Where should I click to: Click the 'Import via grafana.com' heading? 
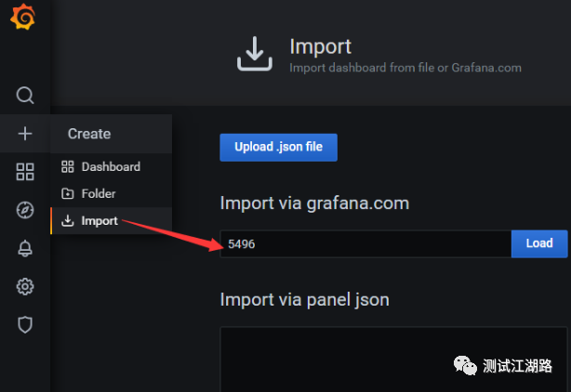tap(314, 203)
